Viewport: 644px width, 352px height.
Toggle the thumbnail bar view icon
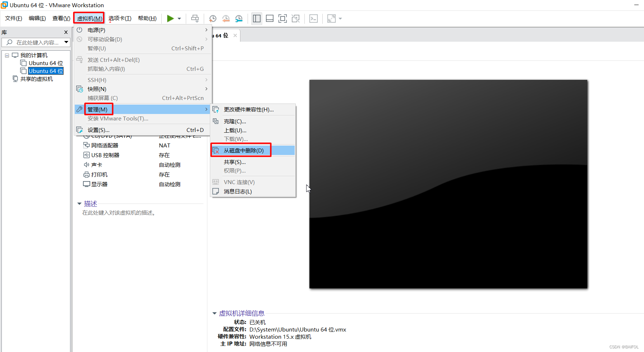point(270,18)
